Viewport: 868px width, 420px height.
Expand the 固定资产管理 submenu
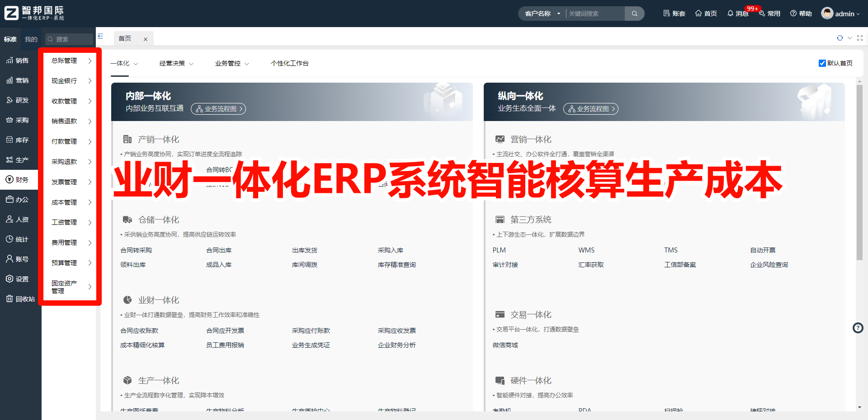tap(71, 287)
